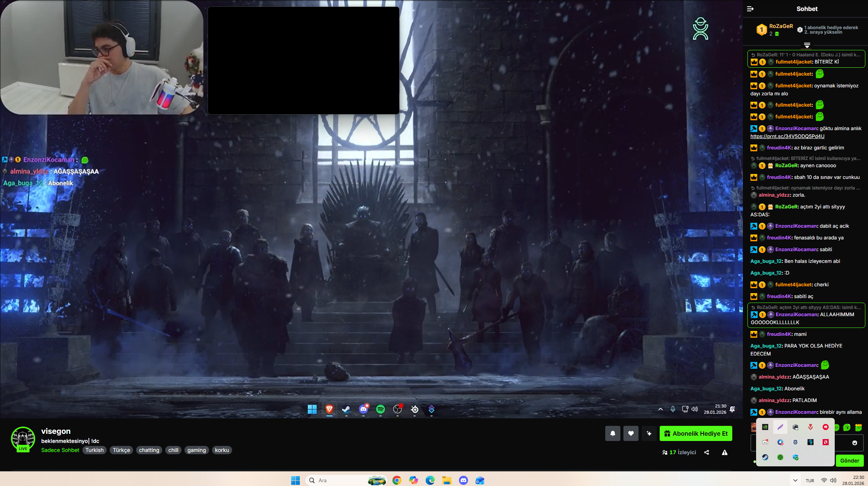Screen dimensions: 868x486
Task: Open the Valorant tray icon
Action: [x=811, y=427]
